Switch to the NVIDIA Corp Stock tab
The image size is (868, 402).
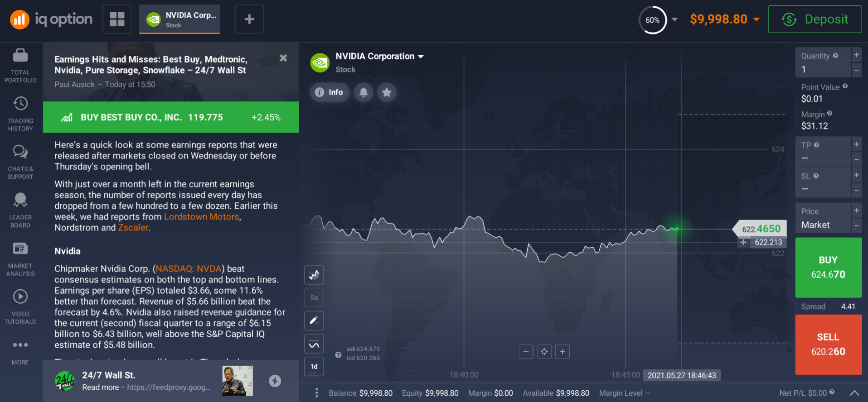pyautogui.click(x=179, y=19)
